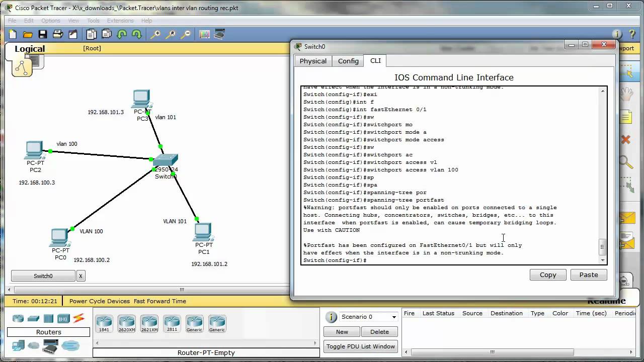Image resolution: width=644 pixels, height=362 pixels.
Task: Open the Extensions menu
Action: coord(120,21)
